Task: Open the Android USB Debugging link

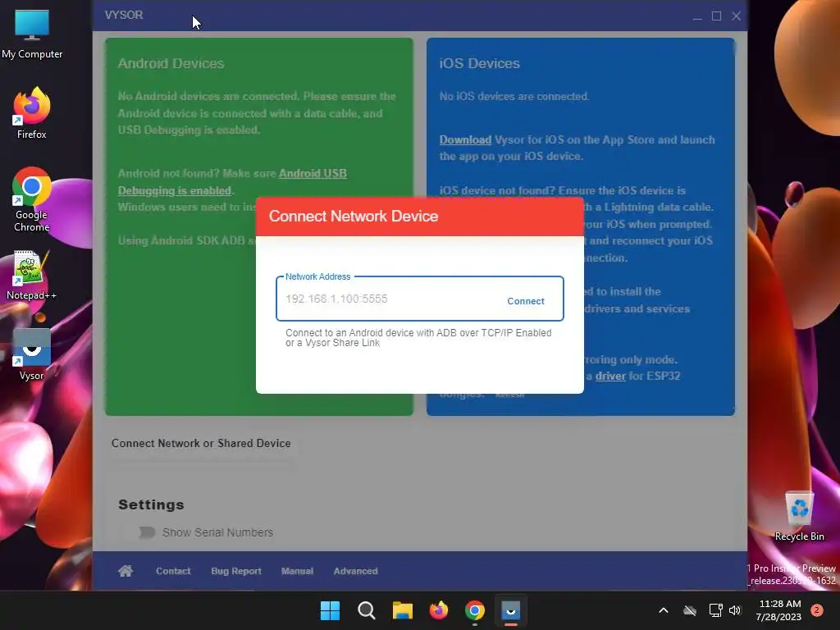Action: tap(232, 182)
